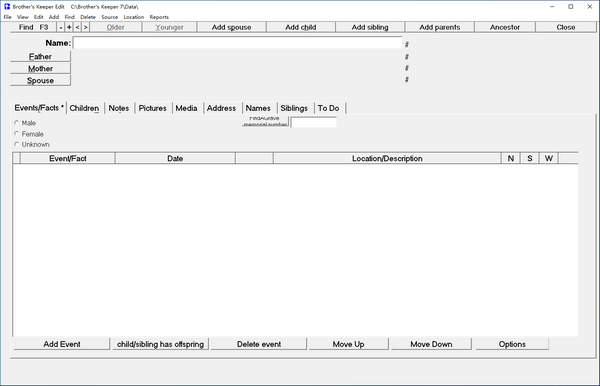Select the Female radio button
The image size is (600, 386).
point(16,134)
